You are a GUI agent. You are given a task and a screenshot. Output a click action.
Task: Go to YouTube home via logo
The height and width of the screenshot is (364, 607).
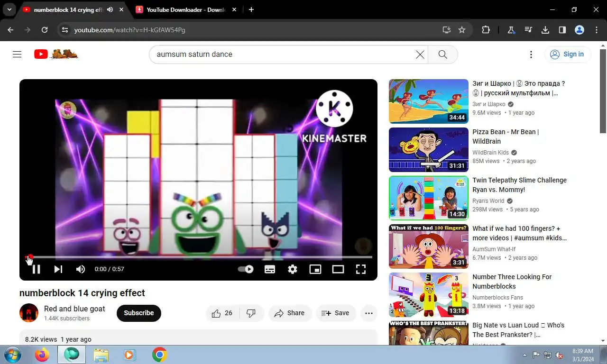point(56,54)
